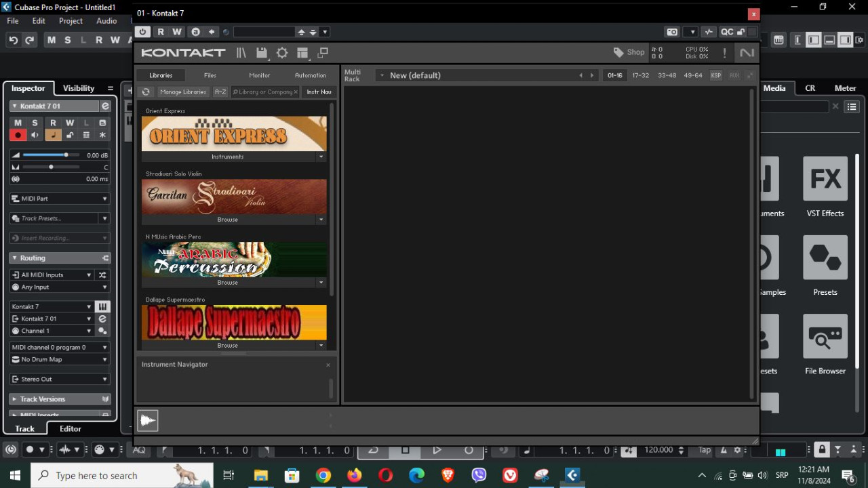Click Manage Libraries button
Screen dimensions: 868x488
point(183,91)
